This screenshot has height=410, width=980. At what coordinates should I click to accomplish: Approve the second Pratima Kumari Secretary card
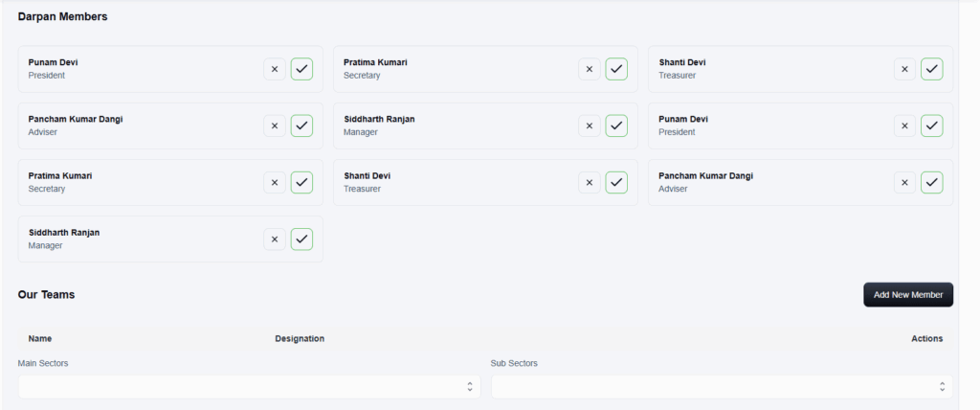(x=301, y=182)
